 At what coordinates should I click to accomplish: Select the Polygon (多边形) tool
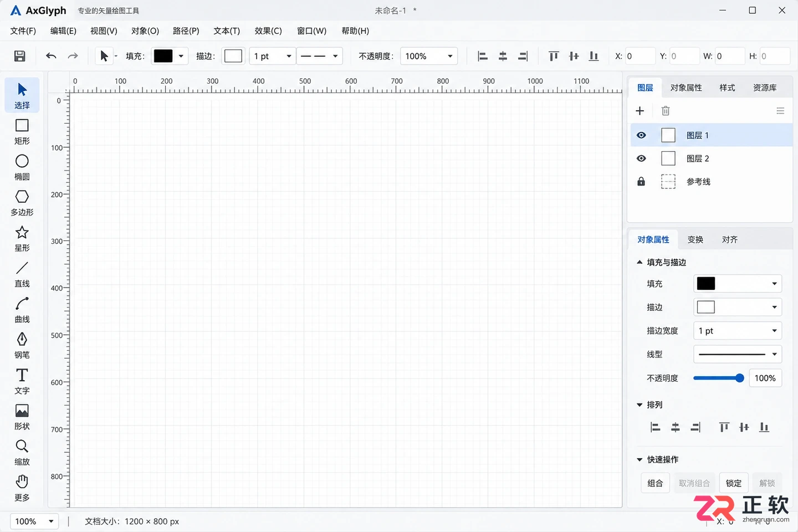pos(22,203)
